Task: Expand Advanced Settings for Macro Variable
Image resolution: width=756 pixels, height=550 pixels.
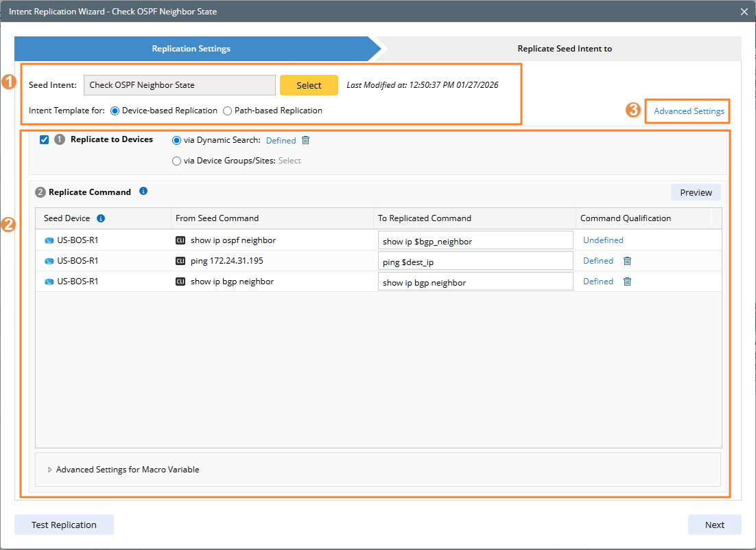Action: [50, 470]
